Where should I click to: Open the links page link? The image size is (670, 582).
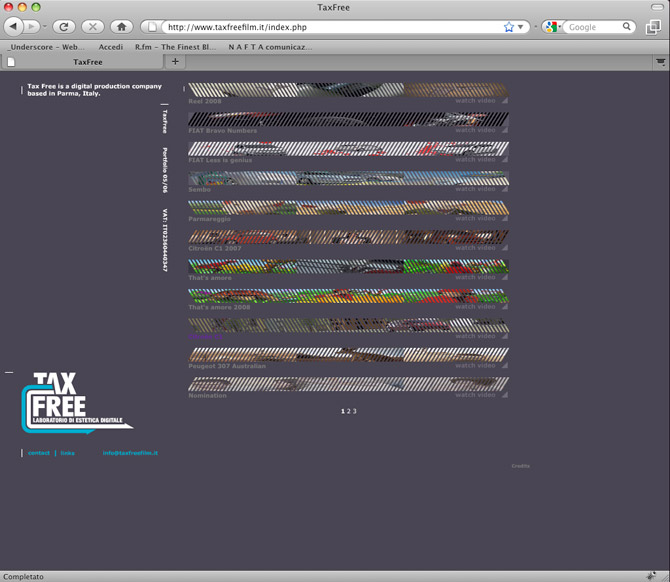[68, 453]
